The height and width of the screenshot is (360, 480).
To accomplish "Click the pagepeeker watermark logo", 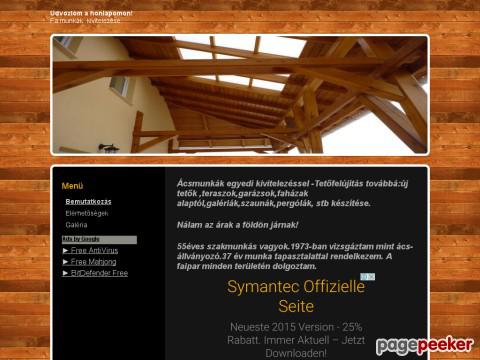I will 425,345.
